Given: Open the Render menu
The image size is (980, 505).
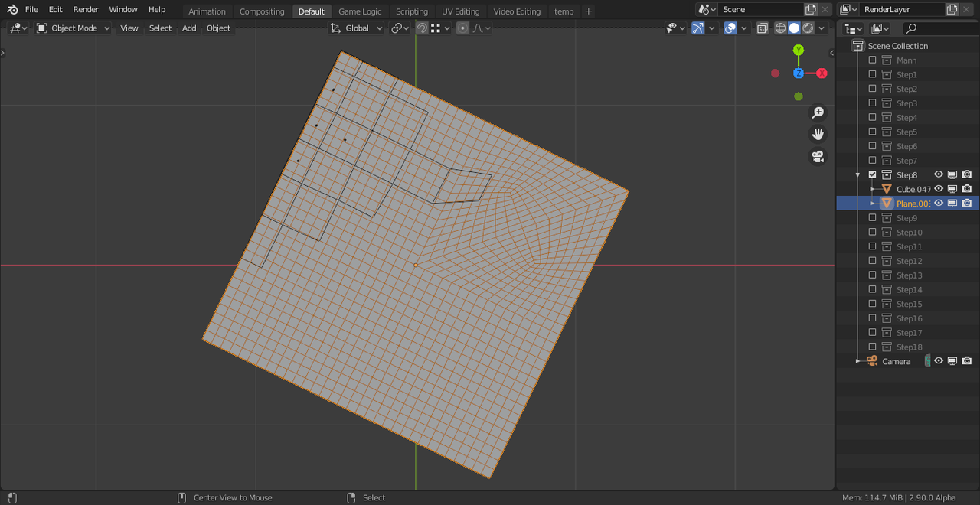Looking at the screenshot, I should pos(86,9).
